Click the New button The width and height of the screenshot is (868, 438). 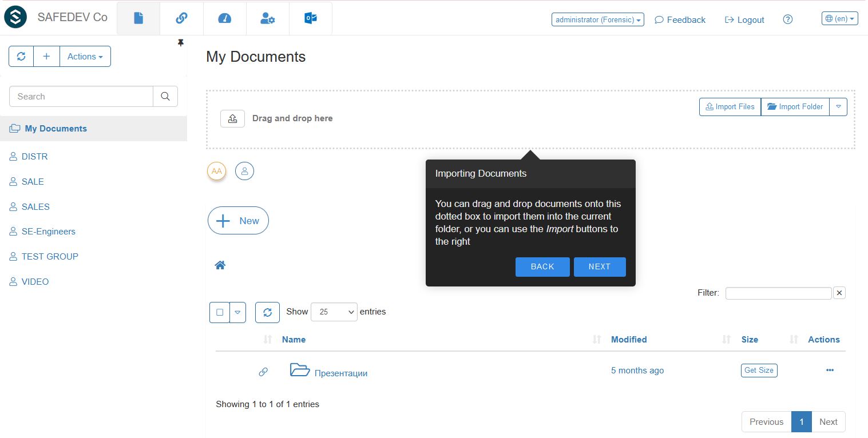(238, 221)
